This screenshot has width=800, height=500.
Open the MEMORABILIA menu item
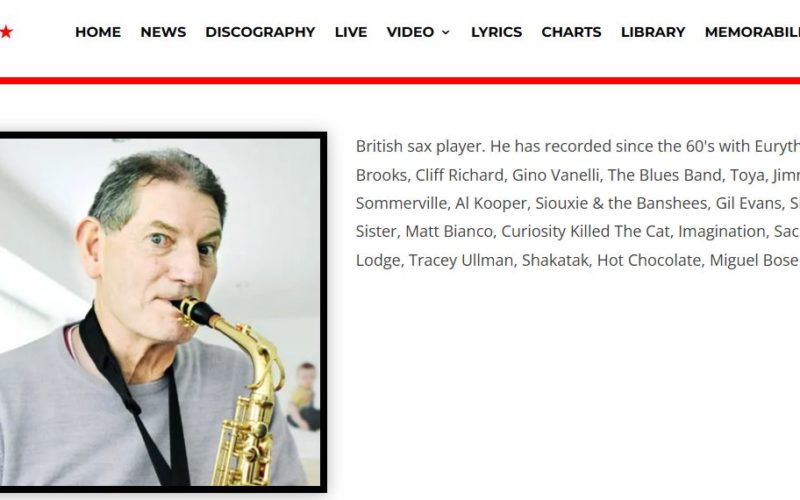tap(752, 32)
